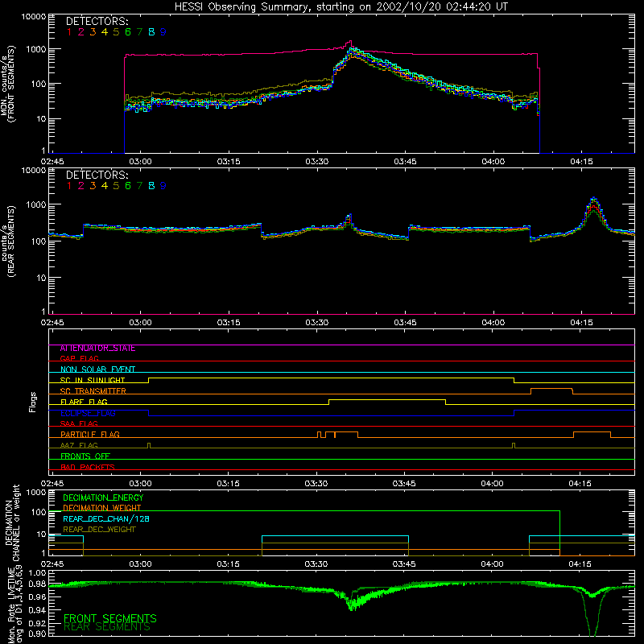Select the ECLIPSE_FLAG label
This screenshot has height=644, width=644.
pos(88,413)
